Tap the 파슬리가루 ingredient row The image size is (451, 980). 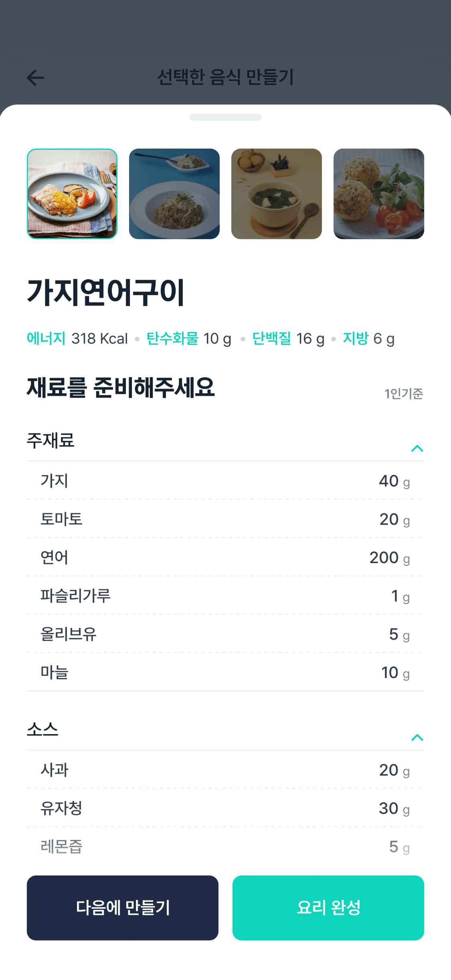[225, 596]
